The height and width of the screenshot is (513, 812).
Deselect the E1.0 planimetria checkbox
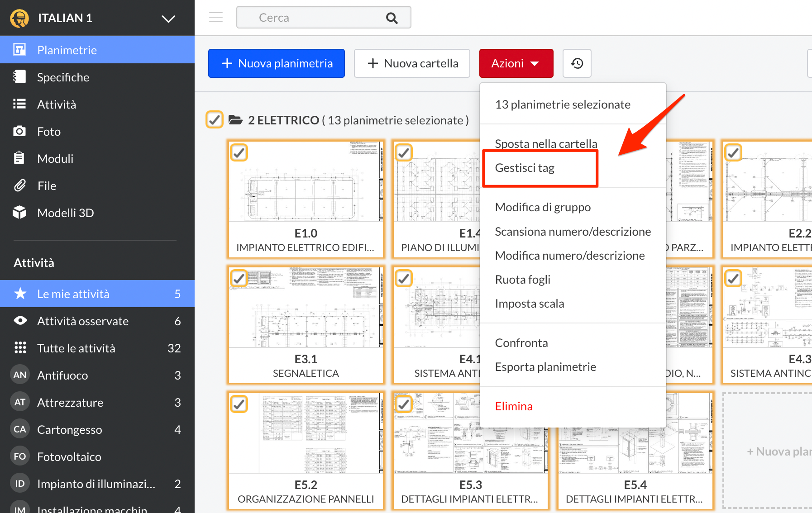pos(239,152)
